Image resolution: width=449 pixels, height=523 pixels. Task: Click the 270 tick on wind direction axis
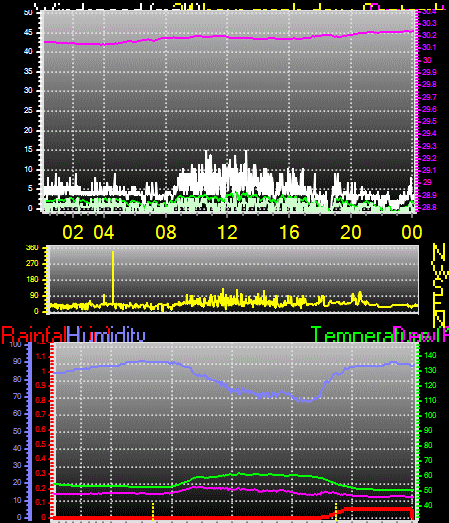click(x=32, y=264)
